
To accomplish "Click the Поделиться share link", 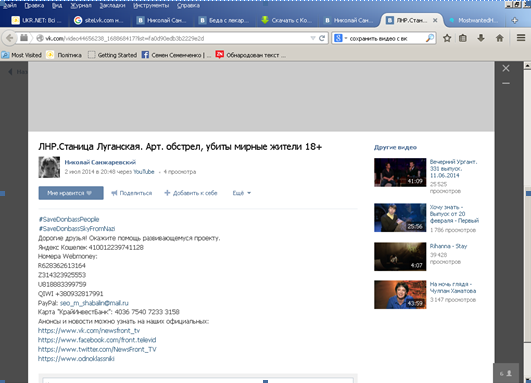I will point(132,193).
